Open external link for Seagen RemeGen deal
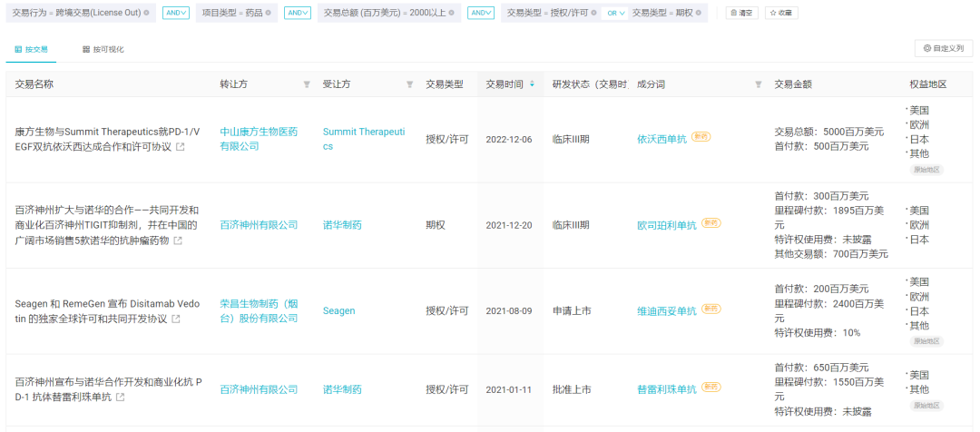 (x=176, y=319)
